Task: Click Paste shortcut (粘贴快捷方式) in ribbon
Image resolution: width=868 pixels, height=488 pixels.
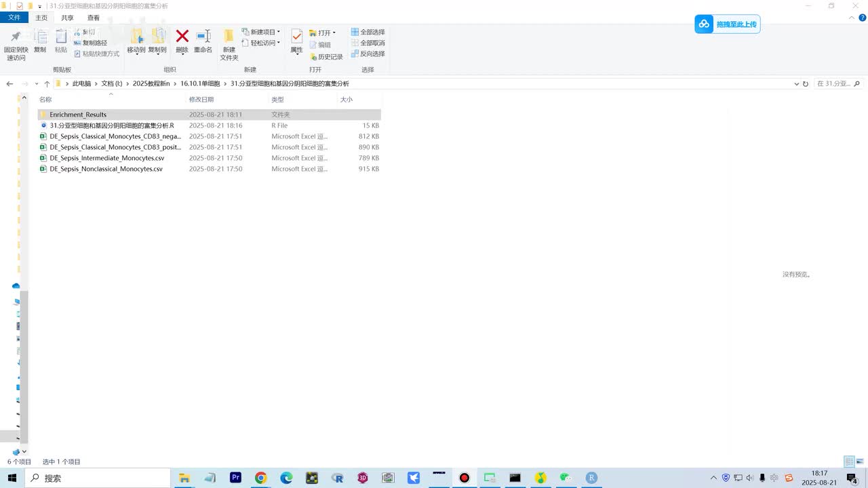Action: click(96, 54)
